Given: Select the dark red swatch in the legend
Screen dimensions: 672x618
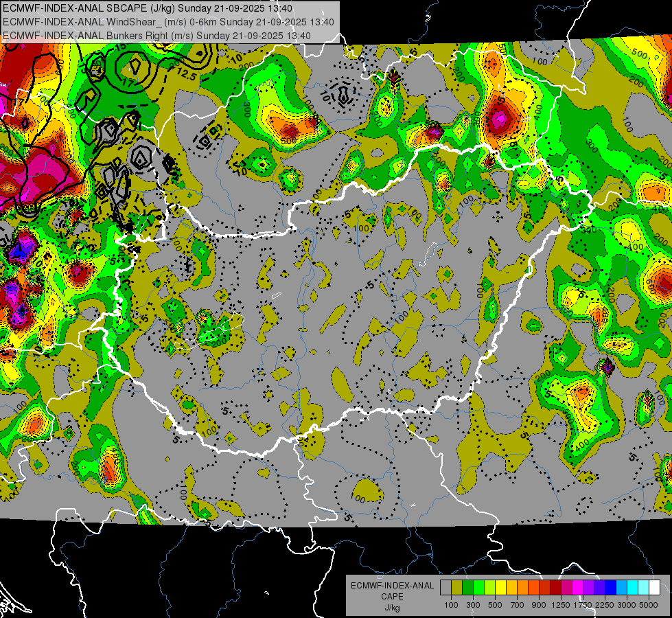Looking at the screenshot, I should coord(555,588).
